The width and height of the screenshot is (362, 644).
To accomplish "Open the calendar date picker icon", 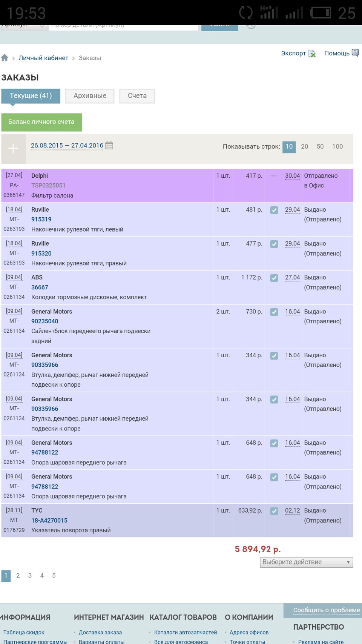I will click(x=109, y=145).
